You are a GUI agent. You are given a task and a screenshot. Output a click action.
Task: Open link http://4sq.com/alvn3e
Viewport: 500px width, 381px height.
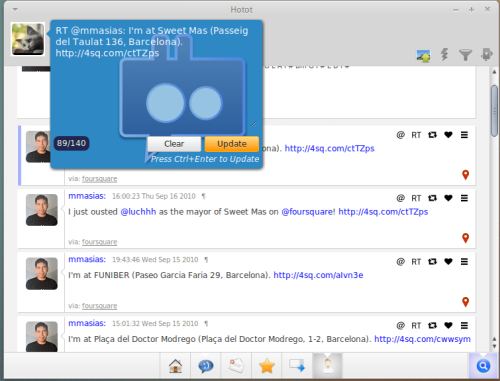[318, 275]
